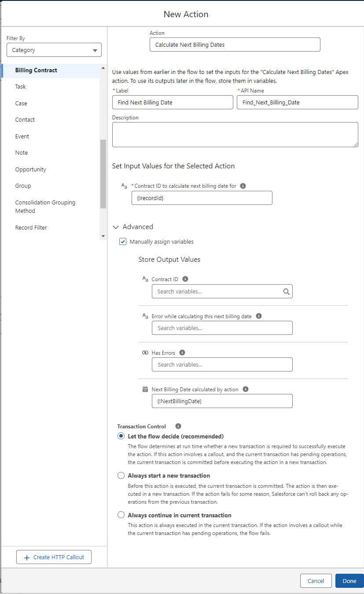
Task: Click info icon beside Error while calculating label
Action: (x=259, y=316)
